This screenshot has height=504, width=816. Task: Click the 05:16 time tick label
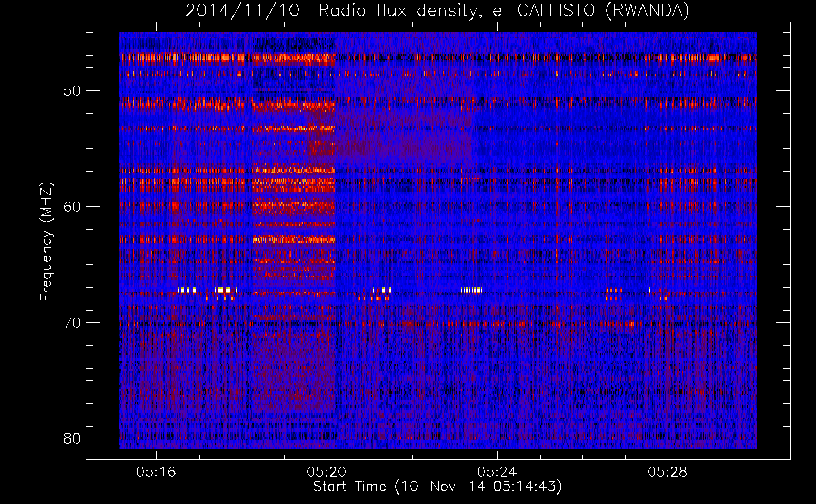[156, 472]
